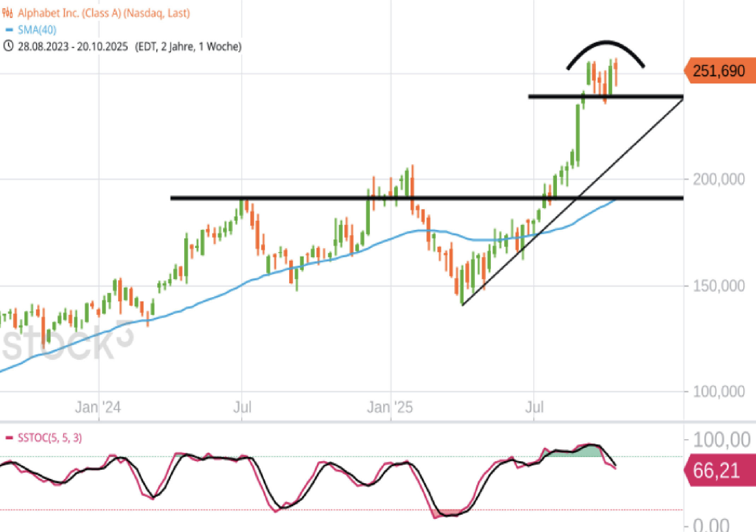Click the clock icon next to date range
The width and height of the screenshot is (756, 532).
[x=8, y=46]
